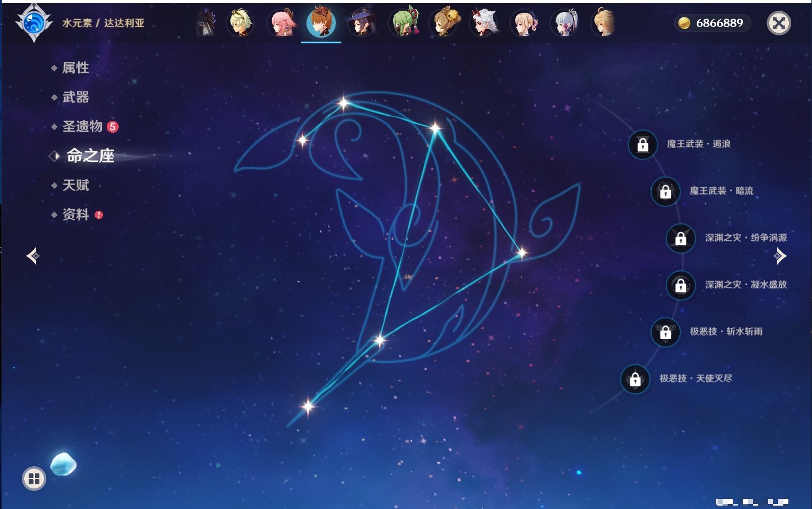Click the lock icon for 魔王武装·暗流
The height and width of the screenshot is (509, 812).
click(x=665, y=191)
